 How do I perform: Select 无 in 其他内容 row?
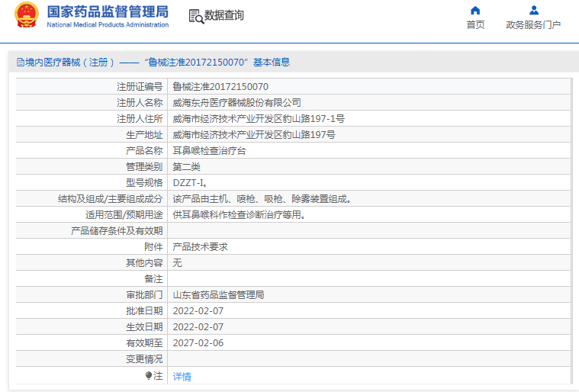177,263
